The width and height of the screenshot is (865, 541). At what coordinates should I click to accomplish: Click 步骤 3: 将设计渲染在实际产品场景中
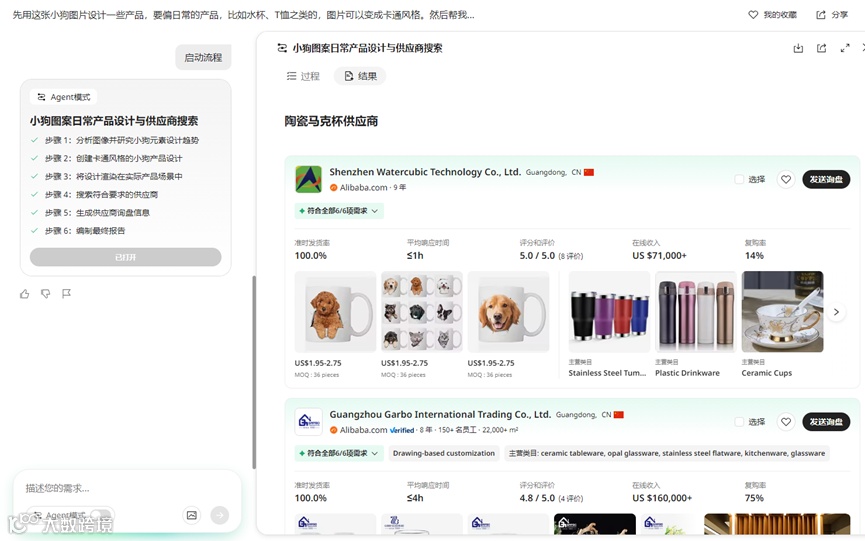point(113,177)
